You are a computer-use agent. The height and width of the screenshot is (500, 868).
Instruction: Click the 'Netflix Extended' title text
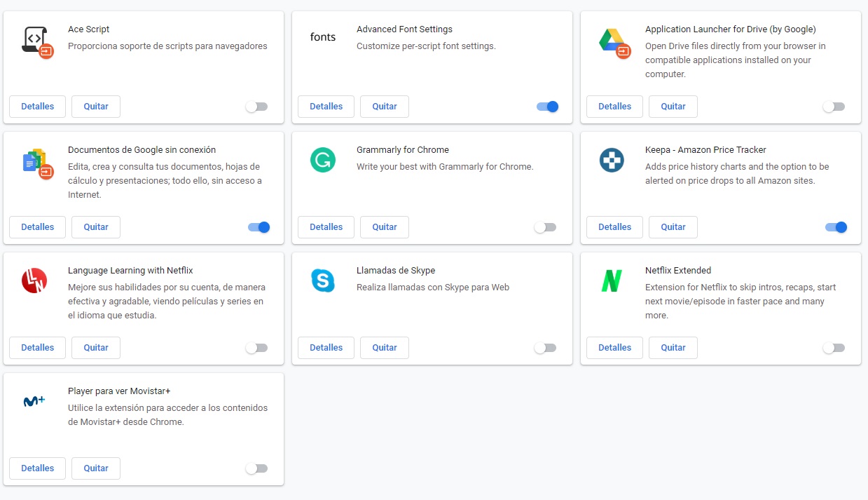click(678, 271)
